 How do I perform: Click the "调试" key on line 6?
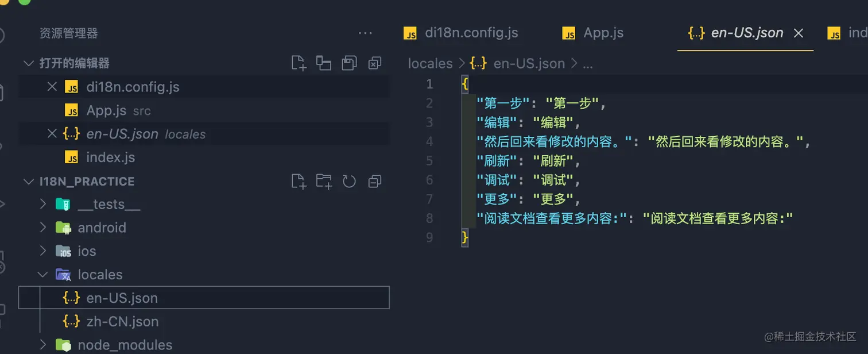pos(496,180)
